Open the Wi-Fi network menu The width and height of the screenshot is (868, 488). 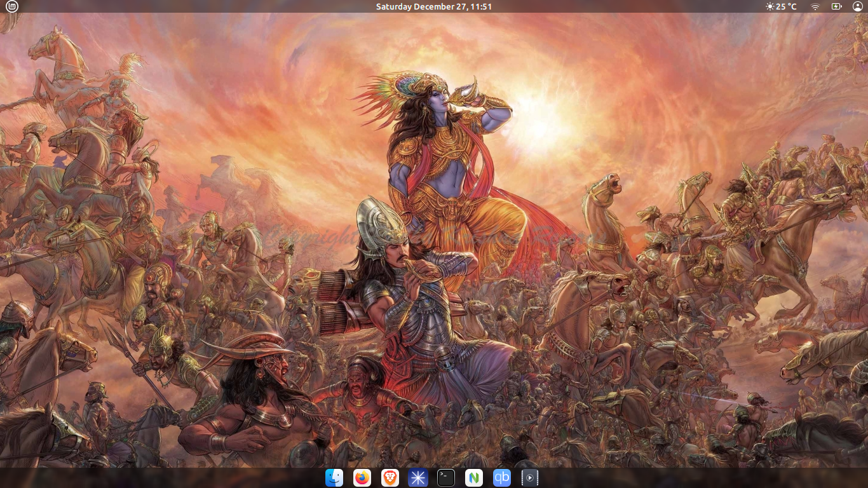(x=815, y=6)
